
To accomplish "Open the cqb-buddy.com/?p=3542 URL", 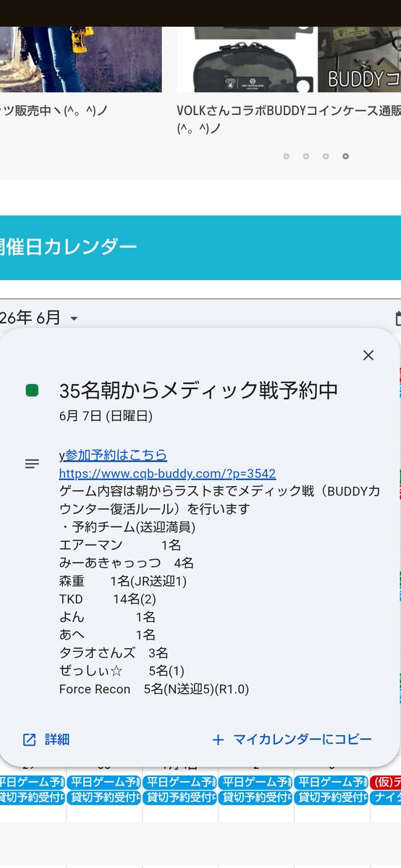I will click(x=167, y=473).
